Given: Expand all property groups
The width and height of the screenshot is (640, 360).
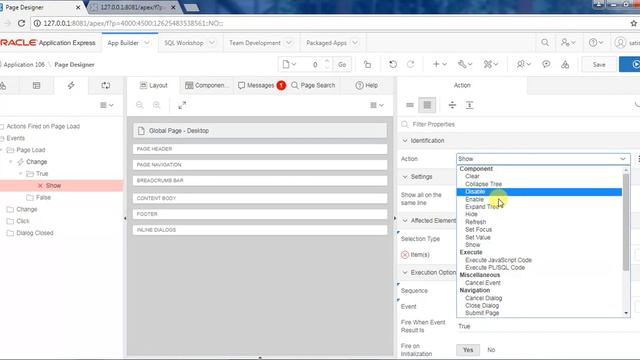Looking at the screenshot, I should pyautogui.click(x=470, y=105).
